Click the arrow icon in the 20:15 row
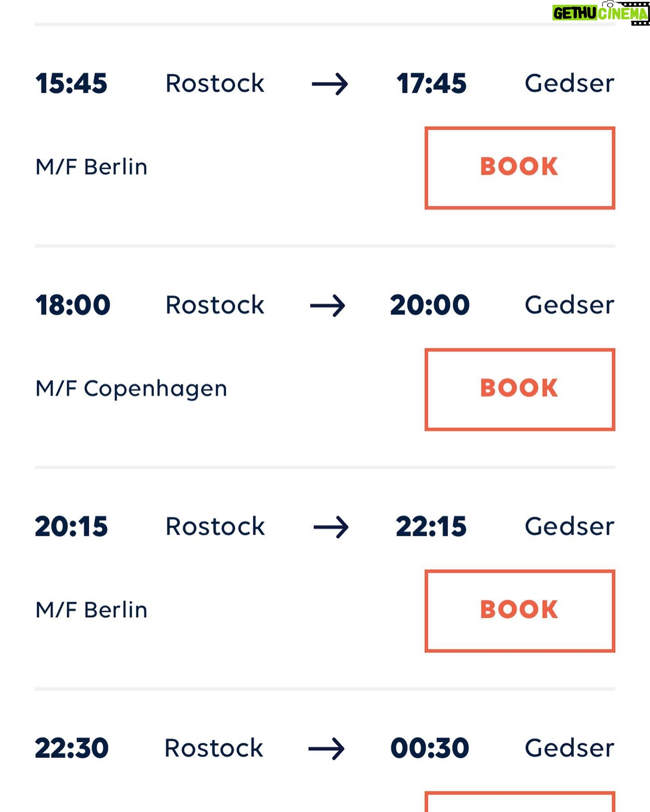Image resolution: width=650 pixels, height=812 pixels. coord(331,527)
